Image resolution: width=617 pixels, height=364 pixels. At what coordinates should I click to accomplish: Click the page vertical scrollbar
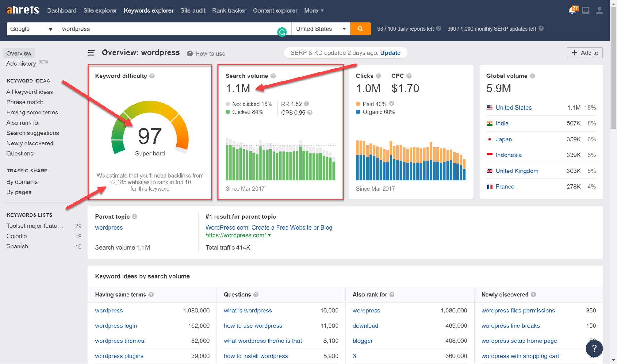613,68
